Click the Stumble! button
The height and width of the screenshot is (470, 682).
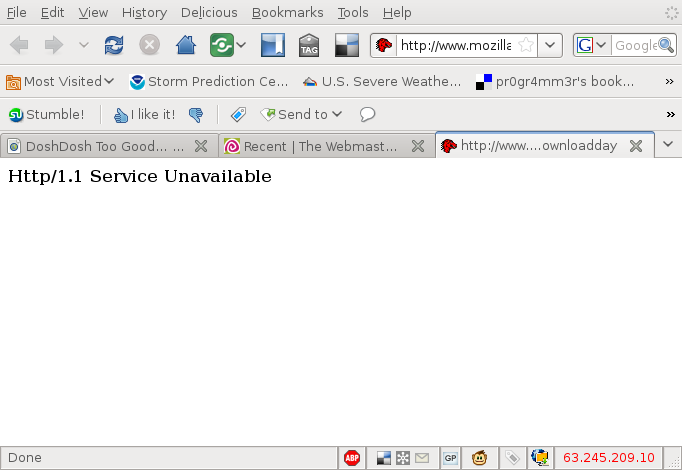click(46, 114)
